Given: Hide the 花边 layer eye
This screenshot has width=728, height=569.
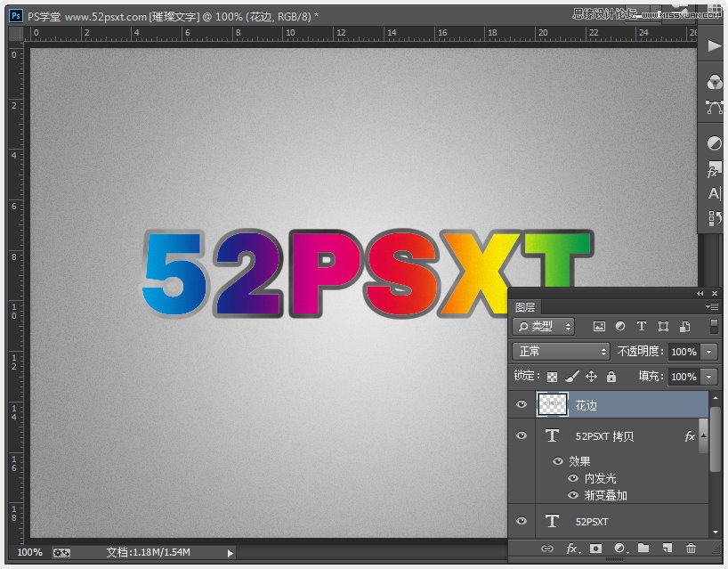Looking at the screenshot, I should point(522,404).
